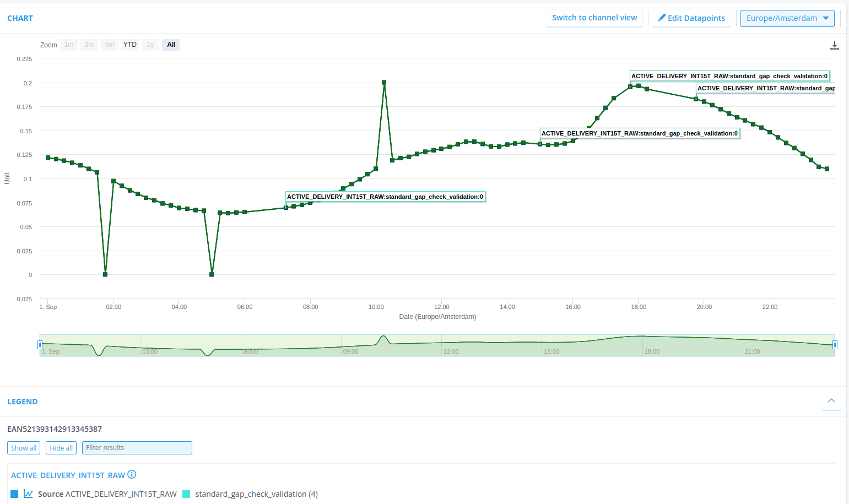849x504 pixels.
Task: Open the Europe/Amsterdam timezone dropdown
Action: 787,18
